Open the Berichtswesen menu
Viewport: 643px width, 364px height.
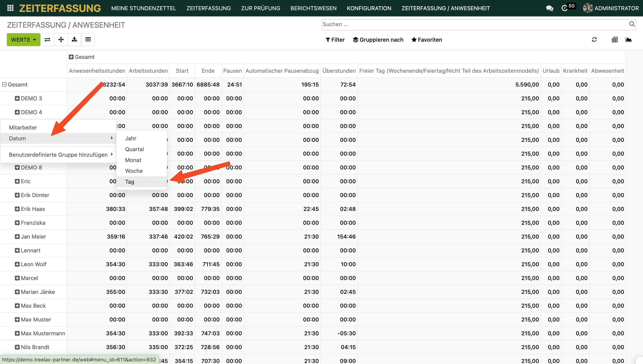click(313, 8)
